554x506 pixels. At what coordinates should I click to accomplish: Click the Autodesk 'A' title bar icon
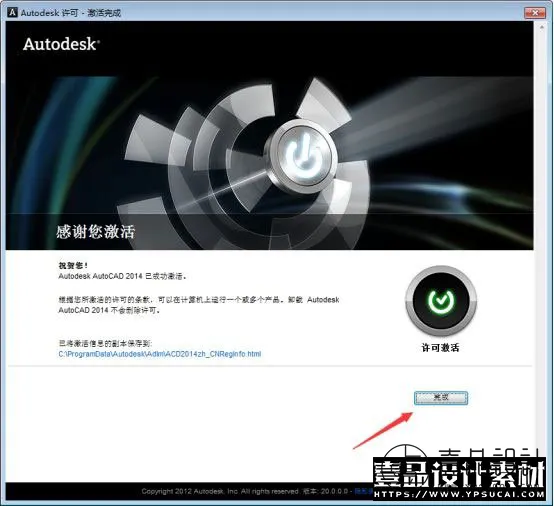(12, 13)
